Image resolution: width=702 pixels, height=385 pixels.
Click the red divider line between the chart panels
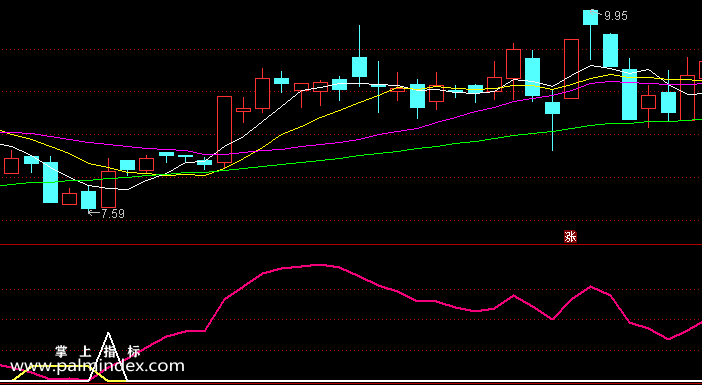click(351, 244)
